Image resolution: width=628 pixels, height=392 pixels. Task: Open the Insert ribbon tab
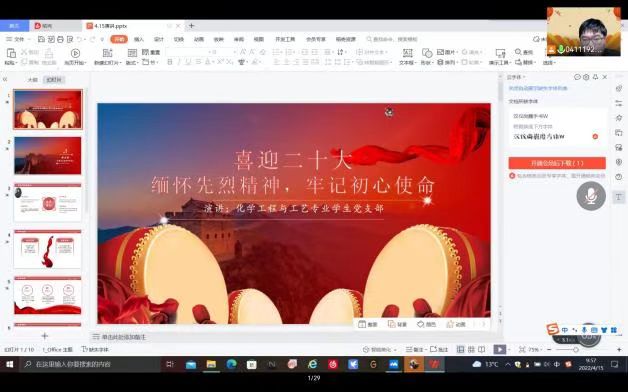[x=139, y=39]
